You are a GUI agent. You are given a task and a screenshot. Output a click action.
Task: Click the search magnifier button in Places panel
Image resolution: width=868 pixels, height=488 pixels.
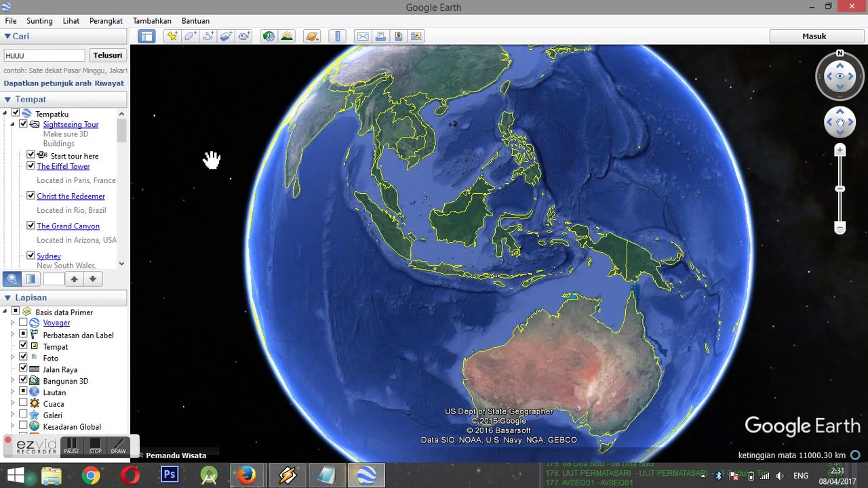[12, 279]
